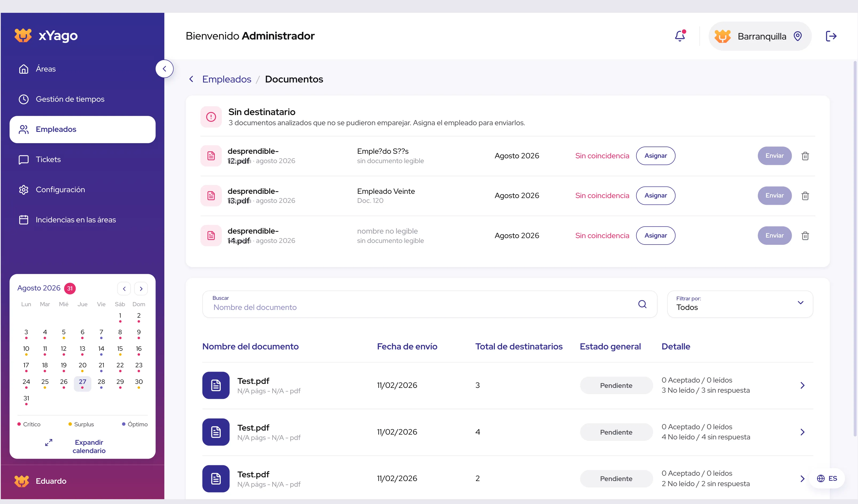Delete the desprendible-12.pdf document
Viewport: 858px width, 504px height.
point(805,156)
